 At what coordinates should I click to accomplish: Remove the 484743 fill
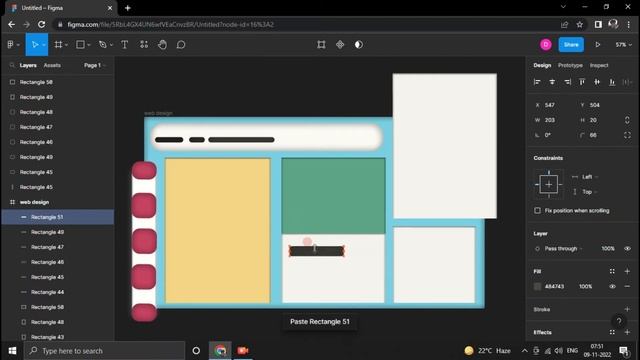[627, 287]
